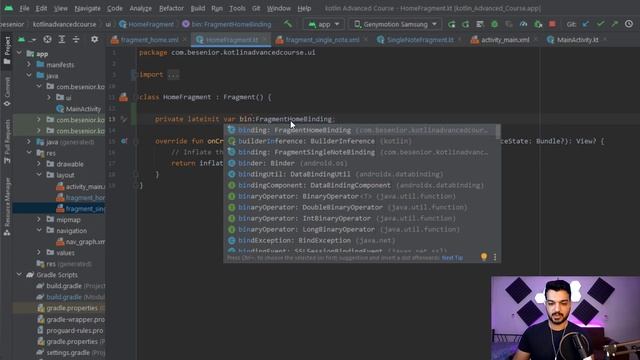Viewport: 640px width, 360px height.
Task: Click the Git commit checkmark icon
Action: 600,24
